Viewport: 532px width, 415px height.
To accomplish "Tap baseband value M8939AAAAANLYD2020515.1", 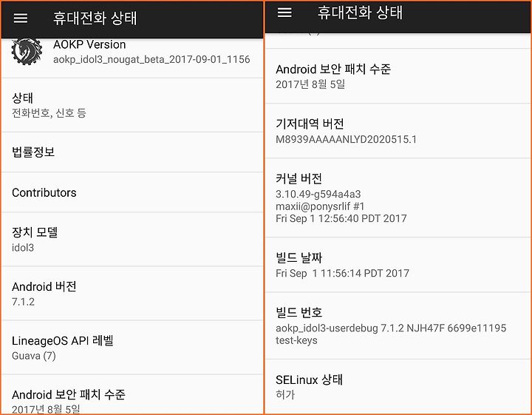I will [346, 139].
